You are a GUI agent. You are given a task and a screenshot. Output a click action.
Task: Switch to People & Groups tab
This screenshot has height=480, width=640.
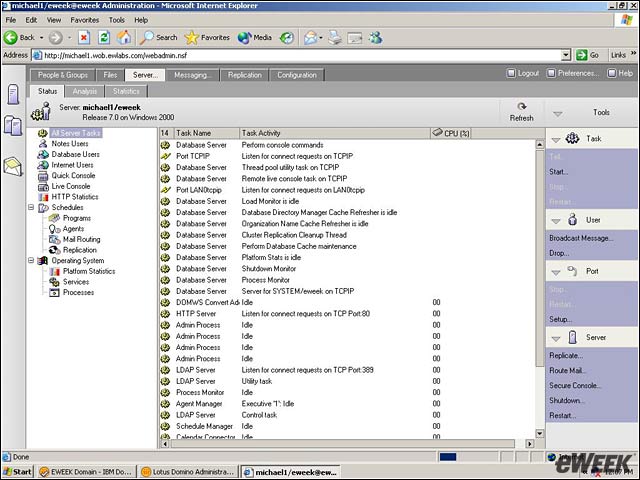[63, 75]
